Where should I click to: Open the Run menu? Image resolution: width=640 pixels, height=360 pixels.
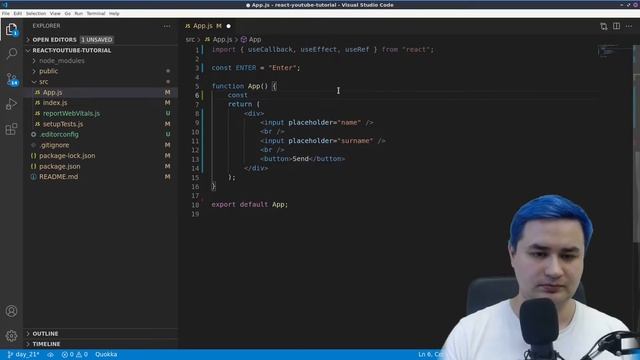tap(78, 13)
